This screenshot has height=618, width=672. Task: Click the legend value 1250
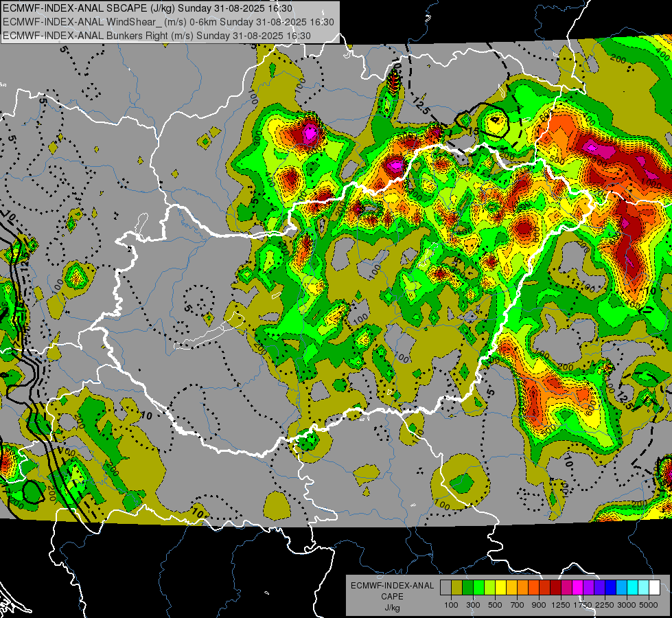click(x=561, y=605)
